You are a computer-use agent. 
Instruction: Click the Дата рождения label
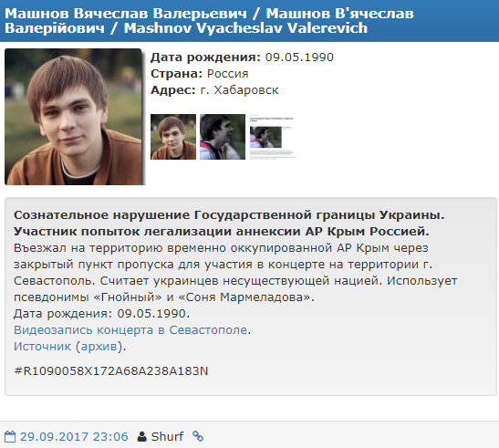click(205, 57)
